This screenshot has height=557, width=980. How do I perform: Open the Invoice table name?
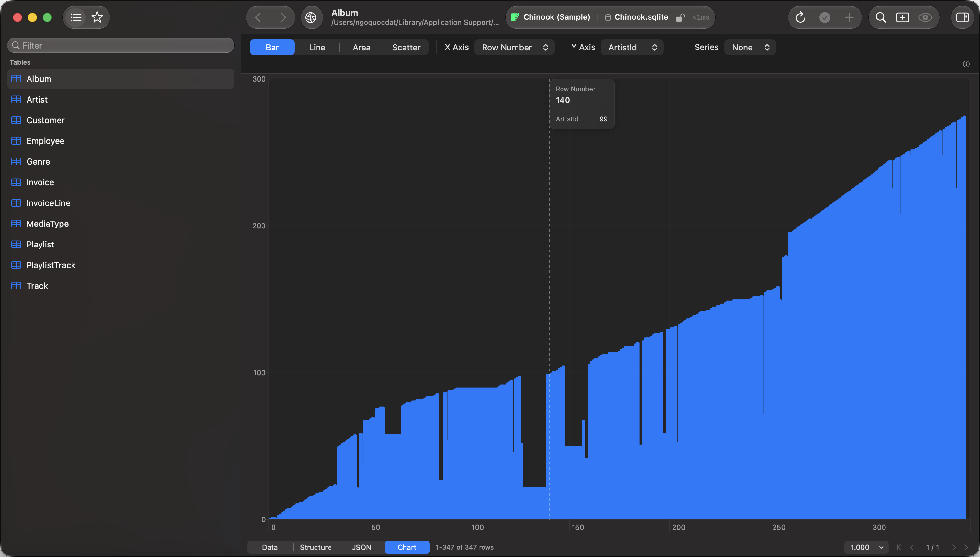click(x=40, y=182)
